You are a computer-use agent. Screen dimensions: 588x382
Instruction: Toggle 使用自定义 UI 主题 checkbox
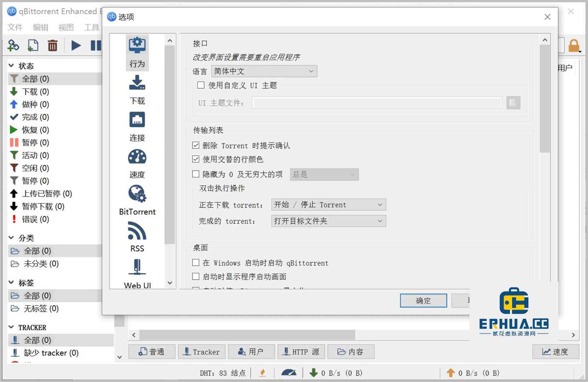201,85
